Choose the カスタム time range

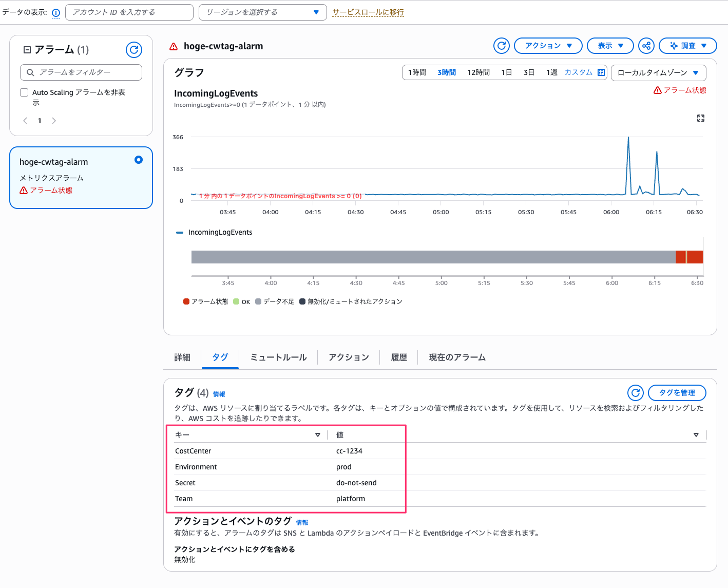[x=579, y=72]
